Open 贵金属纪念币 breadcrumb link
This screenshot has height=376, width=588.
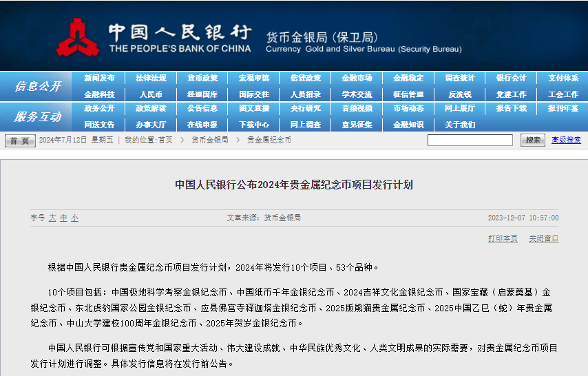pyautogui.click(x=269, y=140)
